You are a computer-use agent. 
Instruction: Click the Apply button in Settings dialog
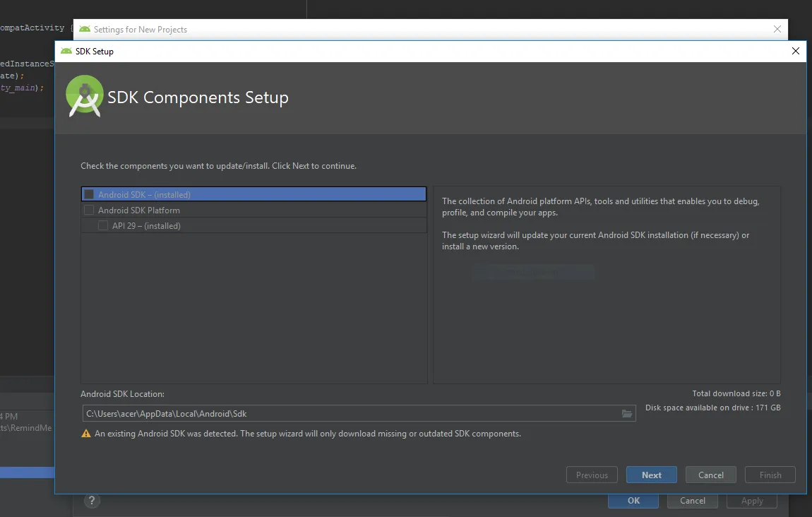pyautogui.click(x=752, y=501)
